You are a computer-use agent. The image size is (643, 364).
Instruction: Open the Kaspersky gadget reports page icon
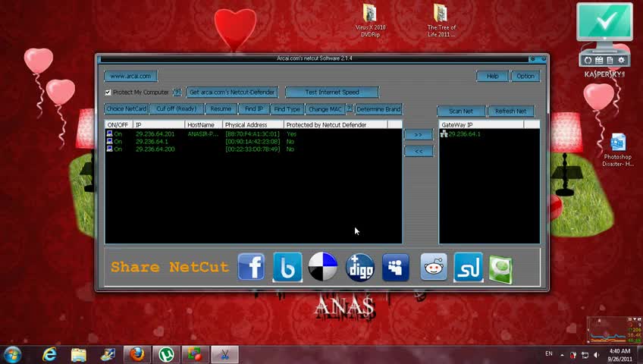(x=610, y=60)
